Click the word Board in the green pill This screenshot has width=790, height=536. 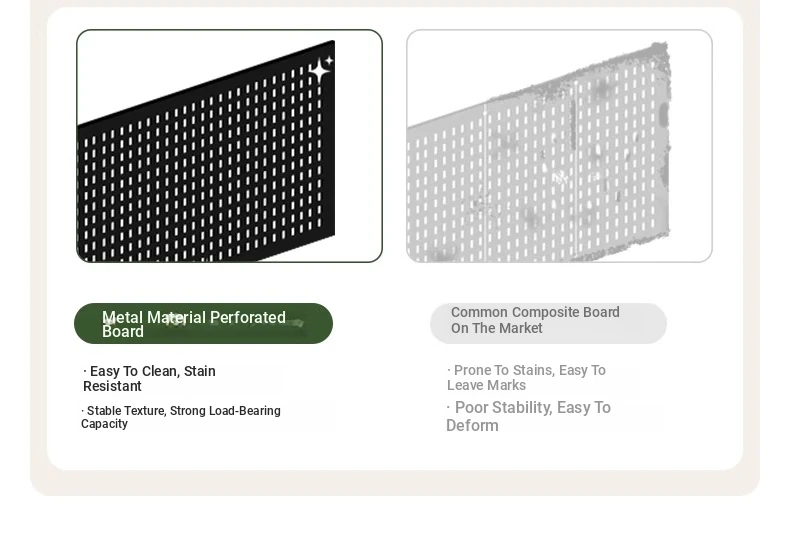pos(123,331)
